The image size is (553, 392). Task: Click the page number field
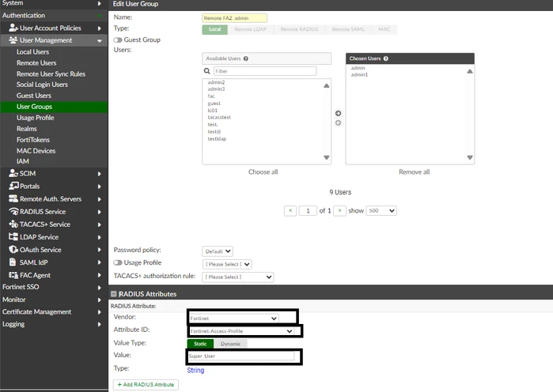[x=308, y=210]
